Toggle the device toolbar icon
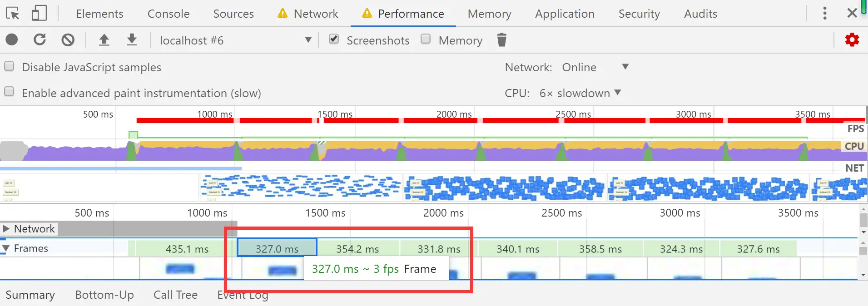Image resolution: width=868 pixels, height=306 pixels. [39, 14]
